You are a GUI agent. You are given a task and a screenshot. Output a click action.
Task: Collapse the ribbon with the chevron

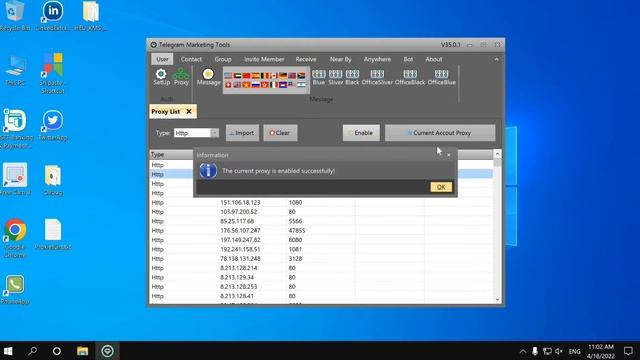pyautogui.click(x=496, y=59)
